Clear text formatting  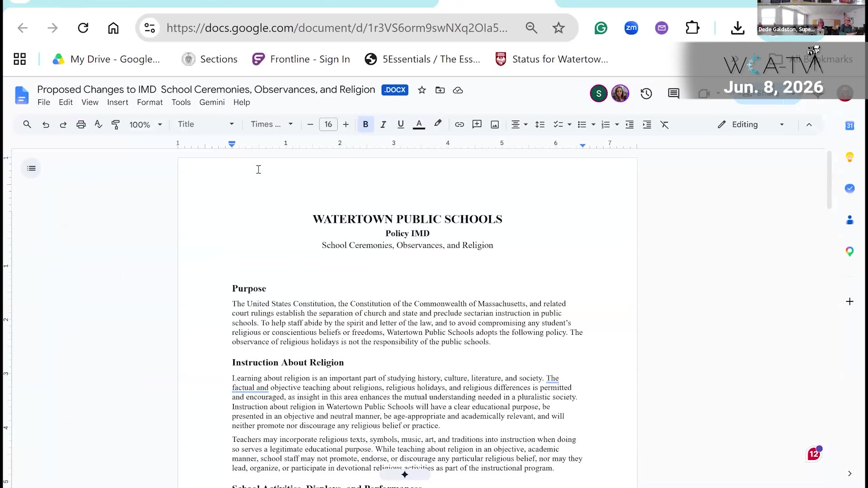coord(665,124)
